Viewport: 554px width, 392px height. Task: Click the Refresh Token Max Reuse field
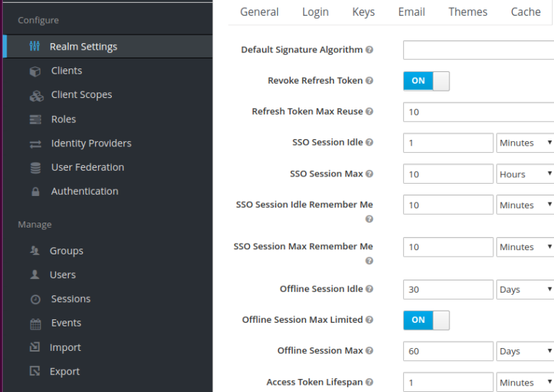coord(478,112)
